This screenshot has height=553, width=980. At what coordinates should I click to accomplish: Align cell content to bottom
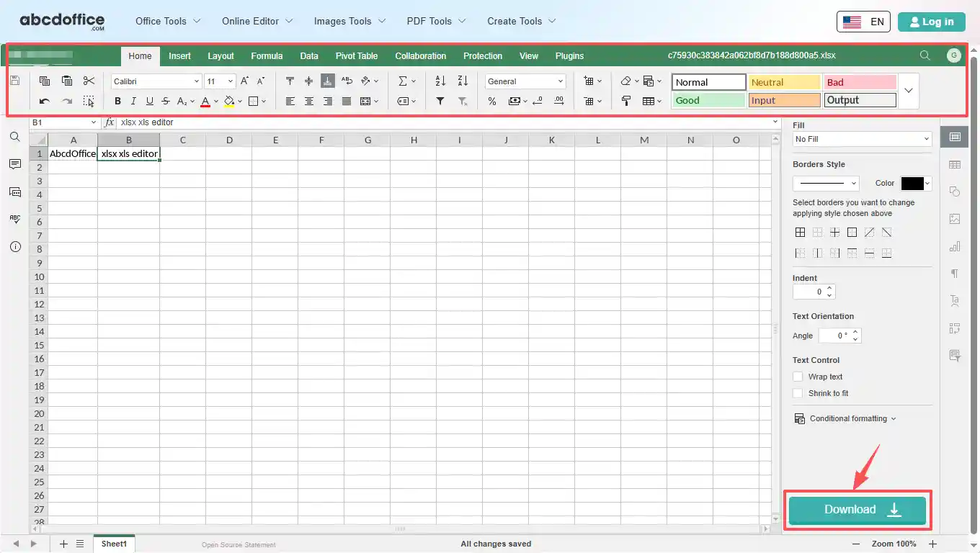coord(328,81)
